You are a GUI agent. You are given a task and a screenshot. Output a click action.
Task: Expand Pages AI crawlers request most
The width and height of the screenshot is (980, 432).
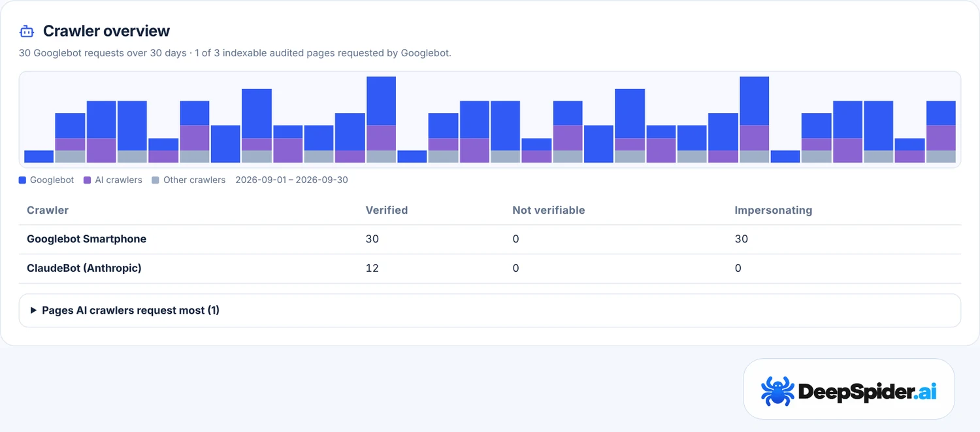(x=490, y=310)
